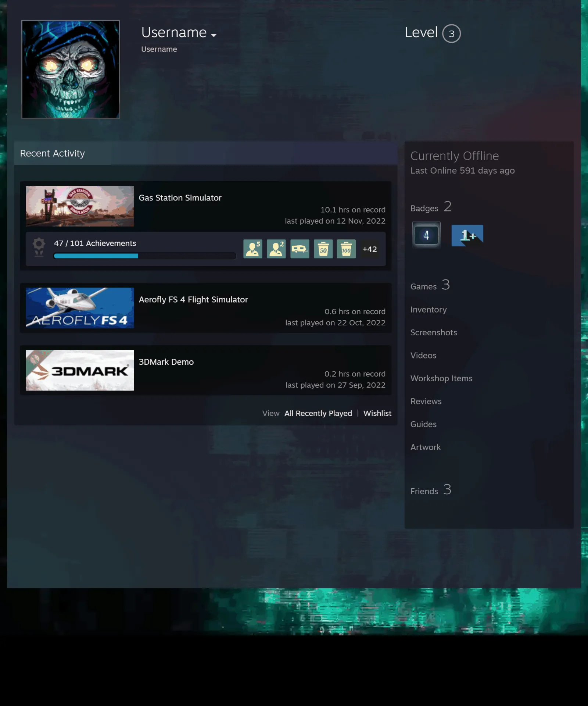Open the Artwork page
The width and height of the screenshot is (588, 706).
(x=426, y=447)
